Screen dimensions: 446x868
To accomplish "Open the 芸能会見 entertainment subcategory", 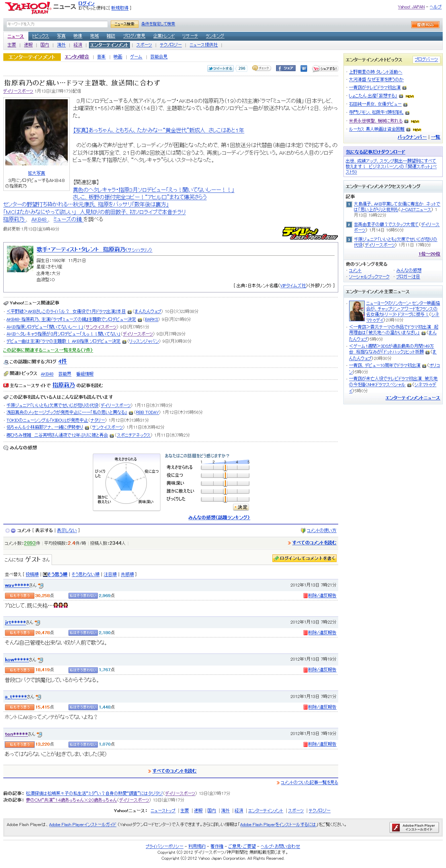I will click(x=159, y=57).
